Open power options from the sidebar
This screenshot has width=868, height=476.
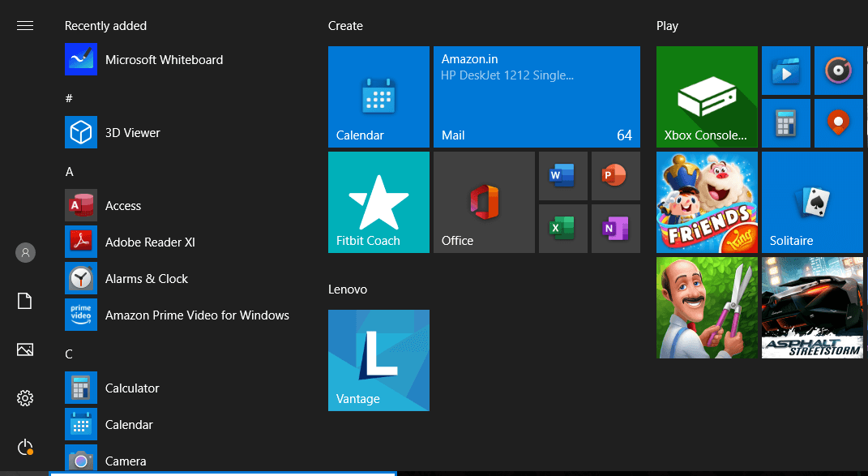pos(24,447)
